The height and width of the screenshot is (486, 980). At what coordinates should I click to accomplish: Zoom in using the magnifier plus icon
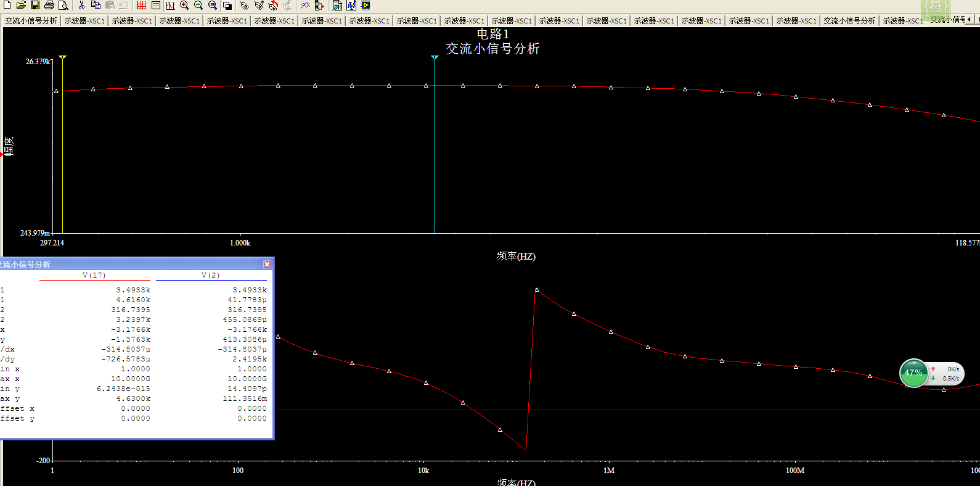coord(184,6)
